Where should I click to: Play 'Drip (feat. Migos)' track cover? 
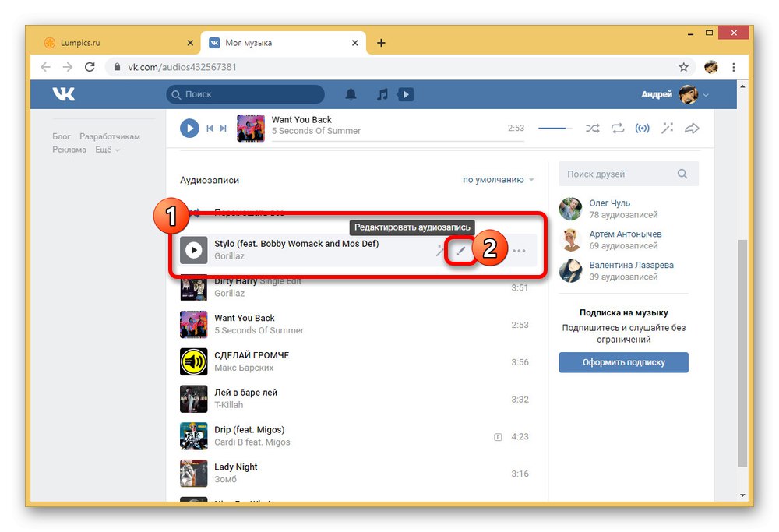tap(194, 436)
